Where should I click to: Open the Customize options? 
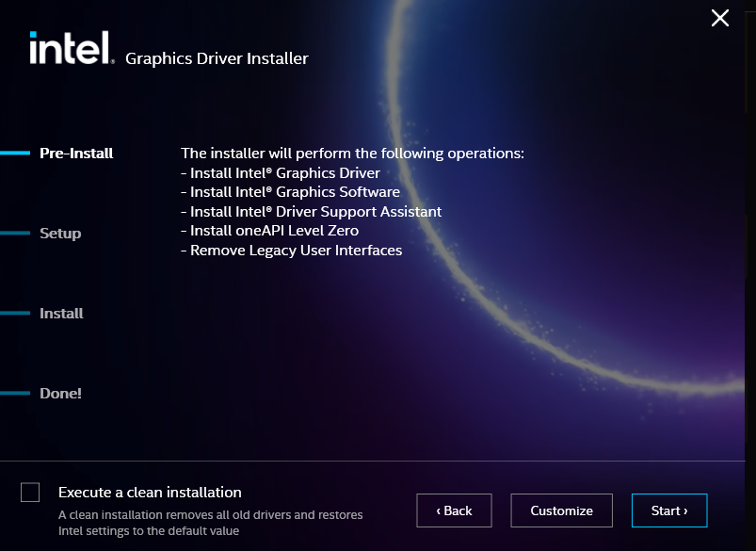(561, 510)
